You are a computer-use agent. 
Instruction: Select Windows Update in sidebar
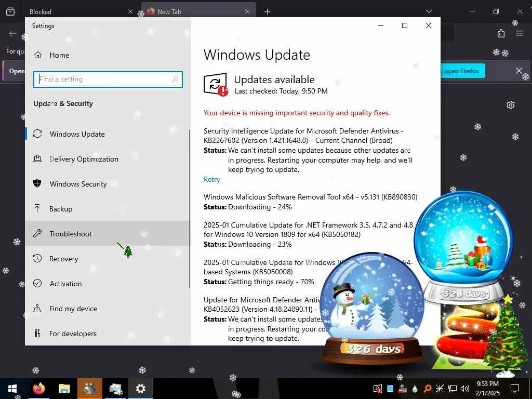108,134
